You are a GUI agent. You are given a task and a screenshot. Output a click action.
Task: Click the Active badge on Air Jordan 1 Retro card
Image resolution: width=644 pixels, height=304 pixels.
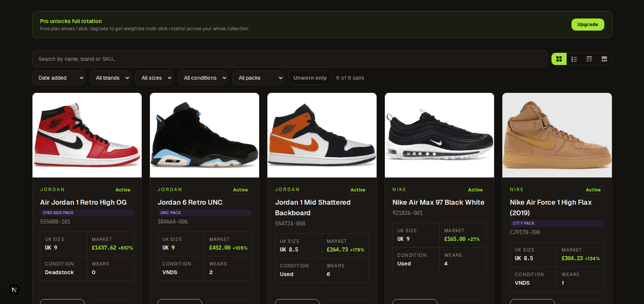click(123, 190)
